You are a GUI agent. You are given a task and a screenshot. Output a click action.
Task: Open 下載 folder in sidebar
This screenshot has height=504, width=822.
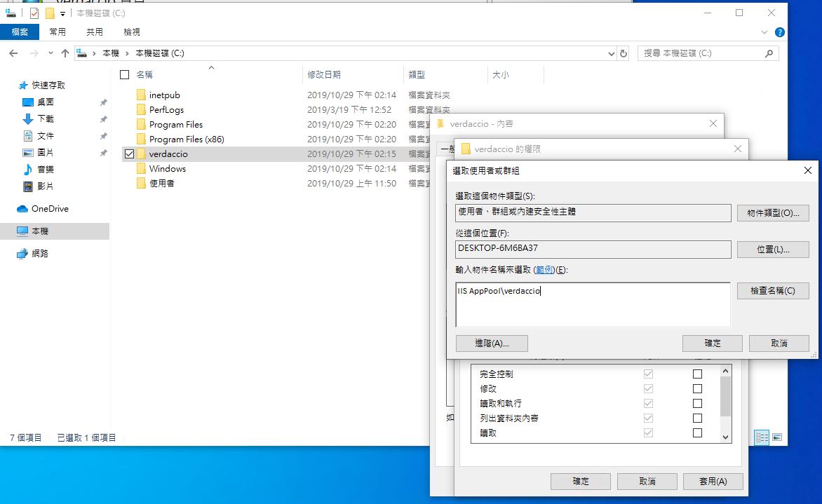coord(45,118)
